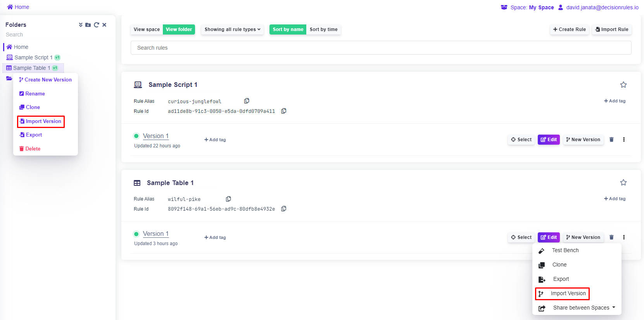This screenshot has width=644, height=320.
Task: Sort the rules by time
Action: (323, 29)
